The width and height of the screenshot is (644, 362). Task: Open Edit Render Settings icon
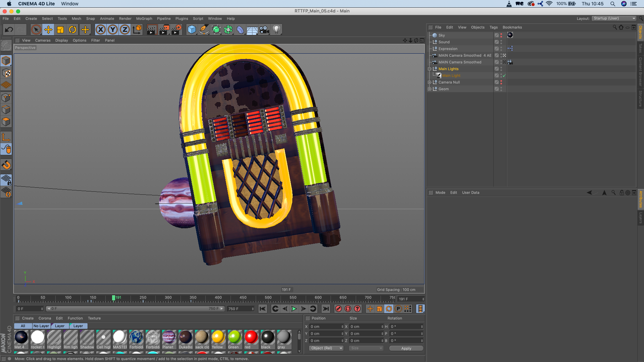coord(177,30)
